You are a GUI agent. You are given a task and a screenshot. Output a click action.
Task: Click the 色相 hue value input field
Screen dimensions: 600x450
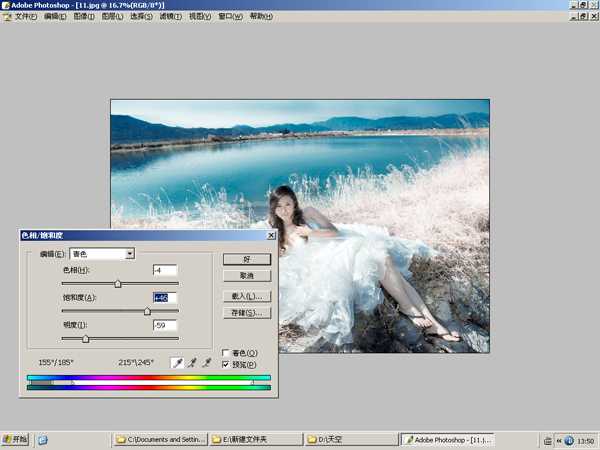tap(164, 270)
